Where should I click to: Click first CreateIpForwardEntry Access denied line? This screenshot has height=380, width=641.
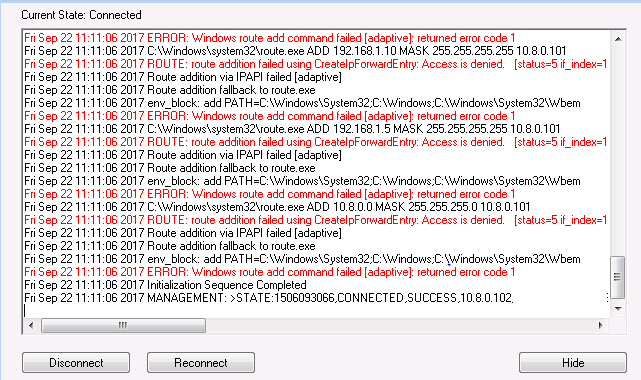click(x=315, y=64)
